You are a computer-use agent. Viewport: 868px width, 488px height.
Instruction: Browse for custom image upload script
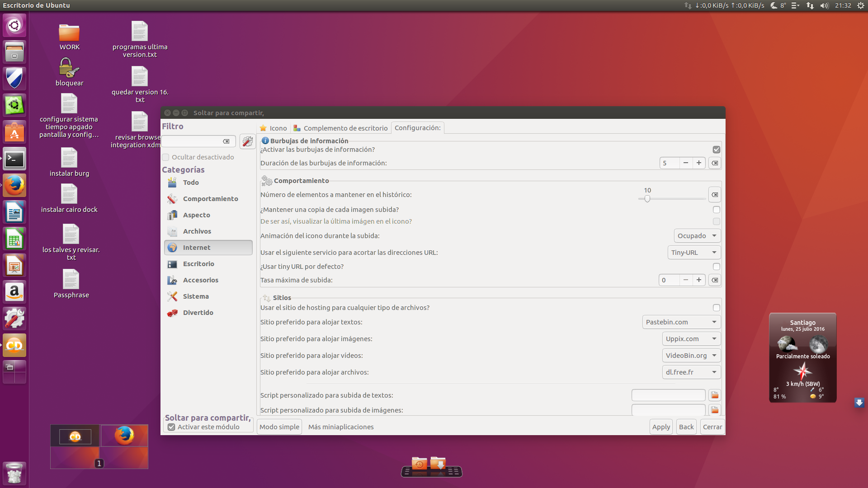[715, 410]
